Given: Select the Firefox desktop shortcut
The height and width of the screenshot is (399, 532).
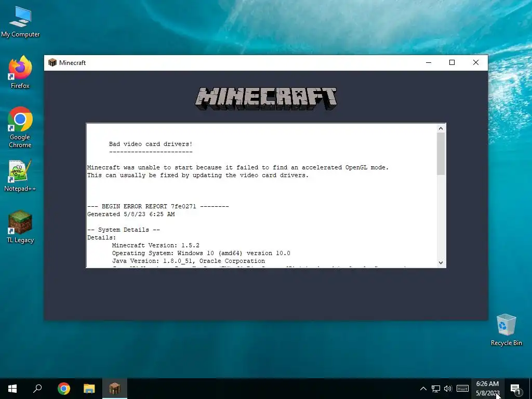Looking at the screenshot, I should [x=20, y=72].
